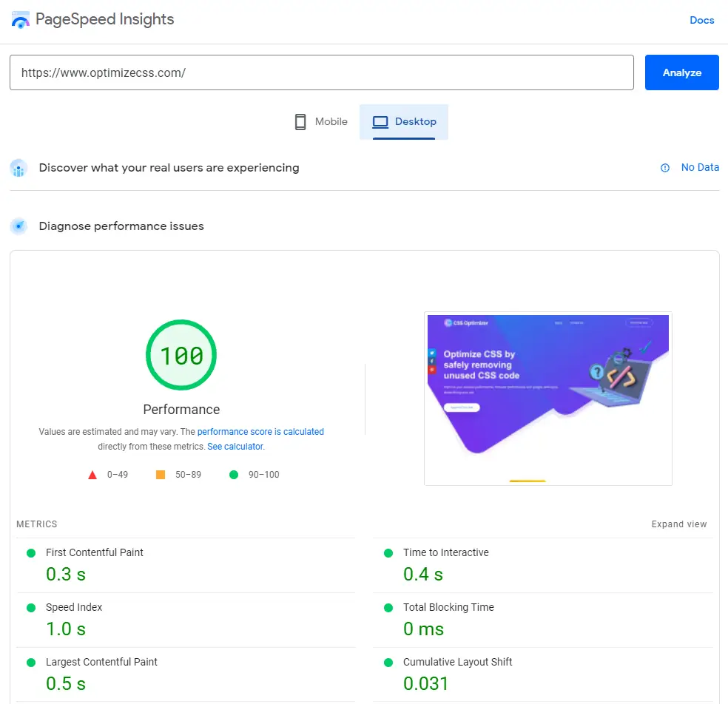The image size is (728, 704).
Task: Click Discover what your real users are experiencing
Action: [x=169, y=168]
